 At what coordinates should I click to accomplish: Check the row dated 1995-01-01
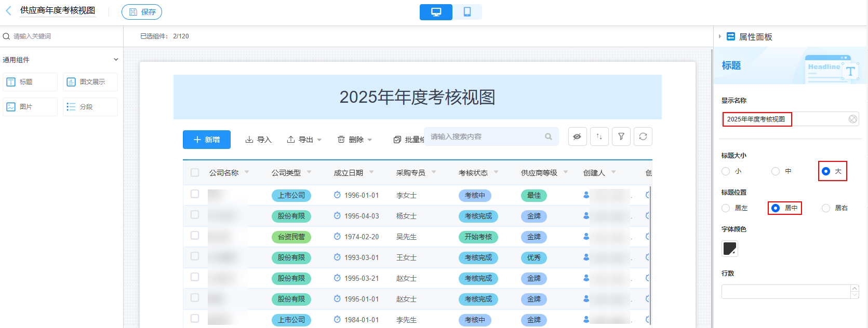tap(195, 298)
